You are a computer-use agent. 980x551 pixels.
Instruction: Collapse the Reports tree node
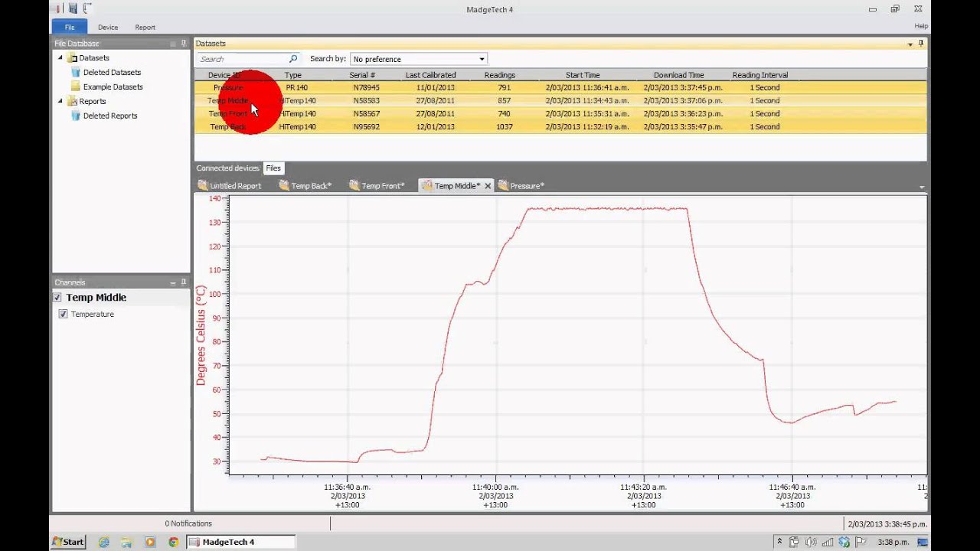point(60,101)
